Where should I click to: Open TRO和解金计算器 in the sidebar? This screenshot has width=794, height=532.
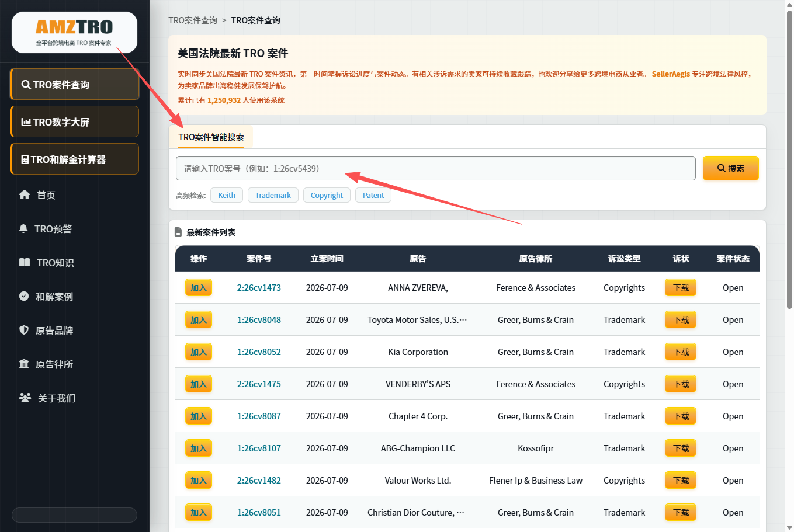pyautogui.click(x=75, y=159)
